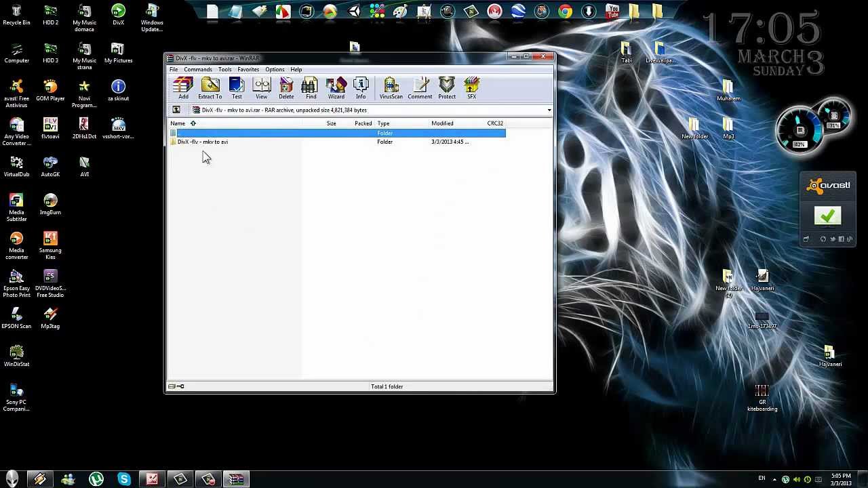Click the Samsung Kies desktop icon
Image resolution: width=868 pixels, height=488 pixels.
tap(50, 246)
